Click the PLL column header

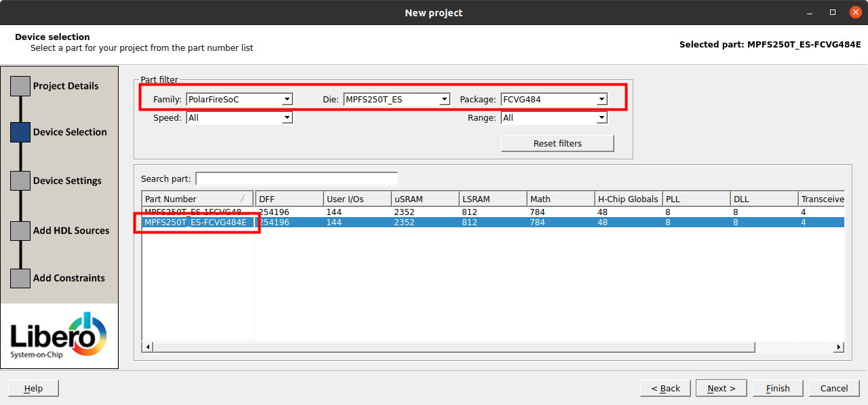pos(696,199)
